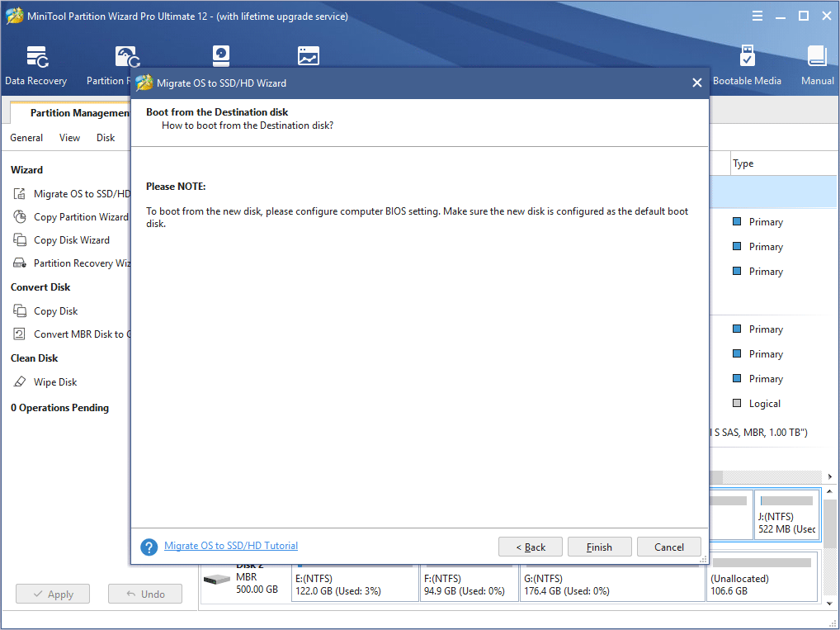
Task: Close the Migrate OS wizard dialog
Action: 696,83
